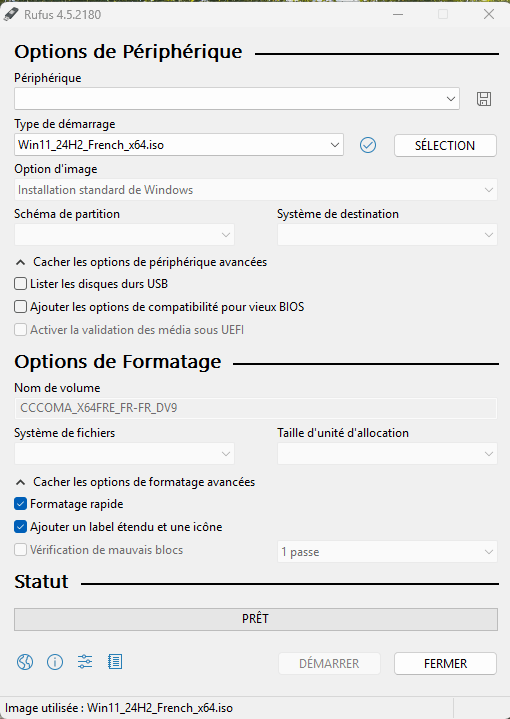Collapse the advanced périphérique options
Image resolution: width=510 pixels, height=719 pixels.
pos(141,262)
